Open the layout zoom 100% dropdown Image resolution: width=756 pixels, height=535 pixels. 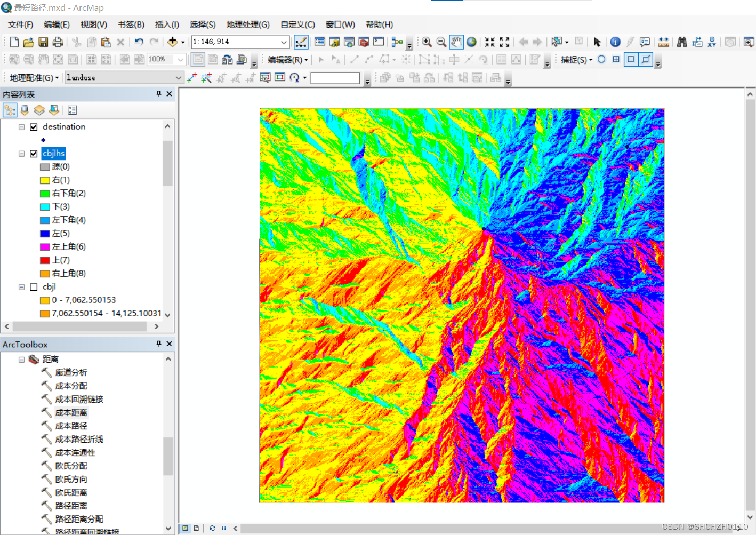coord(181,59)
